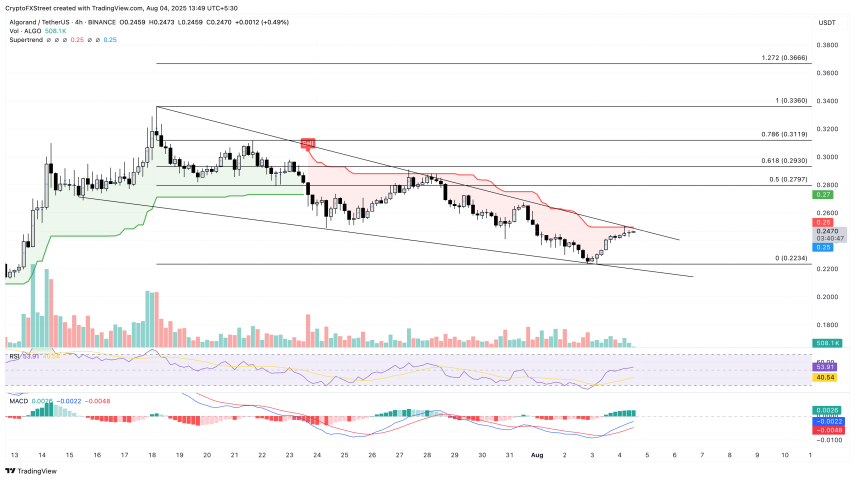
Task: Click the purple 53.91 RSI axis tag
Action: click(825, 368)
